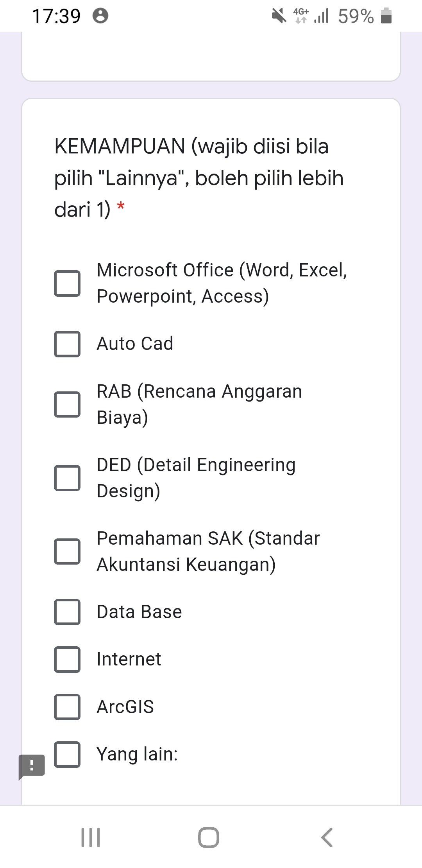Screen dimensions: 422x868
Task: Toggle the "Yang lain:" checkbox
Action: tap(67, 754)
